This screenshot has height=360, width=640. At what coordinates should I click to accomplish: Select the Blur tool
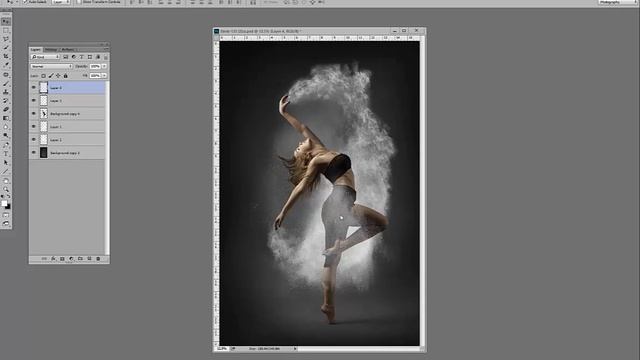pyautogui.click(x=6, y=127)
